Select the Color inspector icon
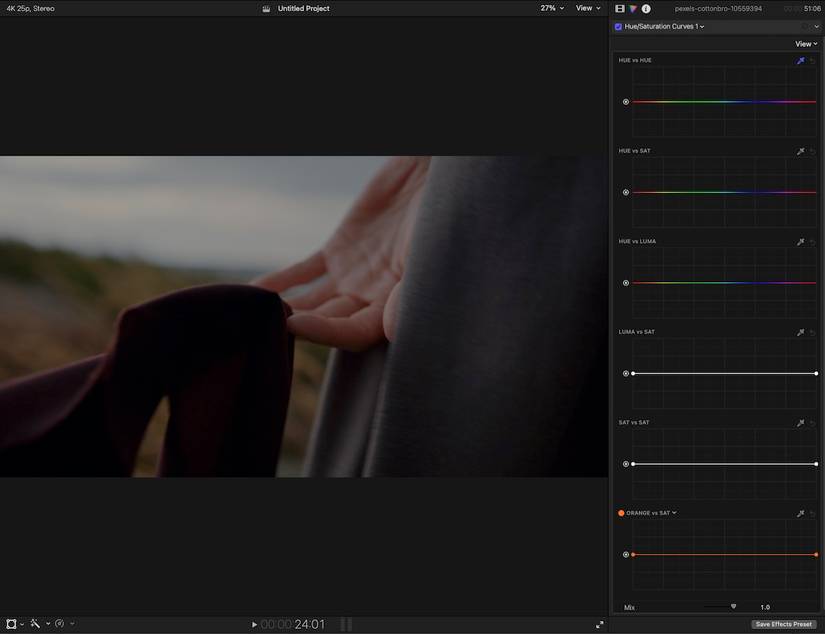Viewport: 825px width, 634px height. pyautogui.click(x=631, y=8)
